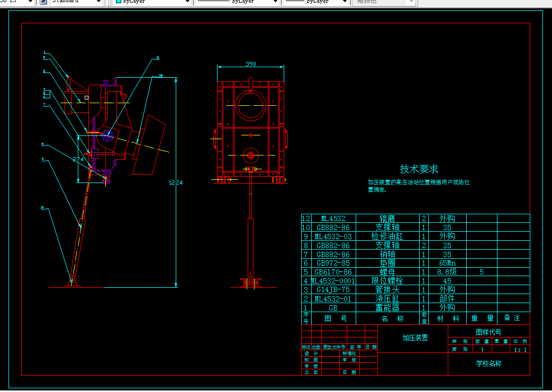Click the 备注 column header

pos(512,318)
